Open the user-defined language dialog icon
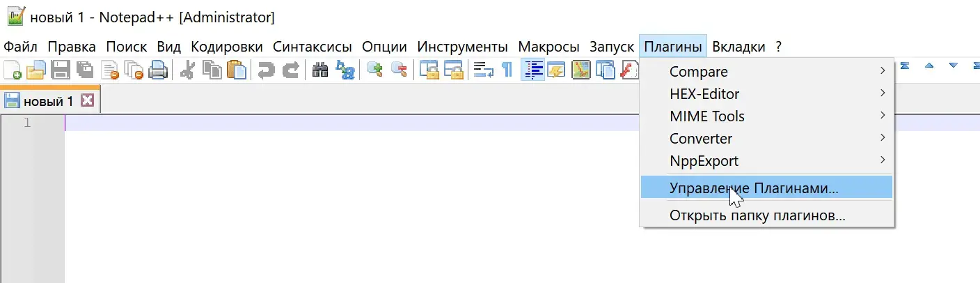The height and width of the screenshot is (283, 980). tap(556, 69)
